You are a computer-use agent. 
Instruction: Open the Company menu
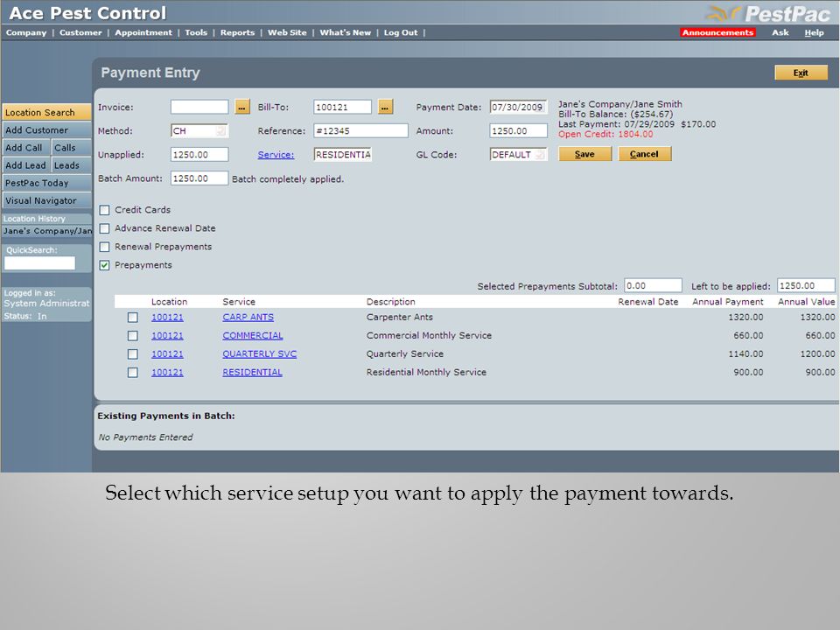[26, 32]
